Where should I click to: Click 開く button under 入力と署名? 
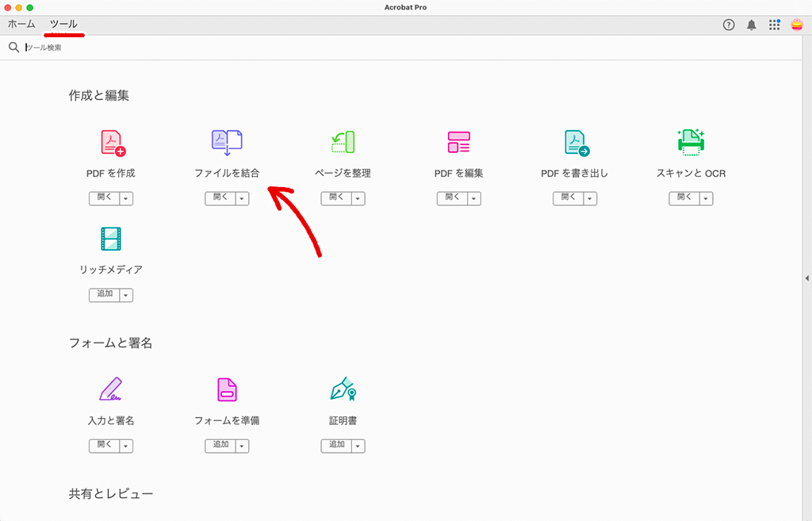tap(104, 446)
